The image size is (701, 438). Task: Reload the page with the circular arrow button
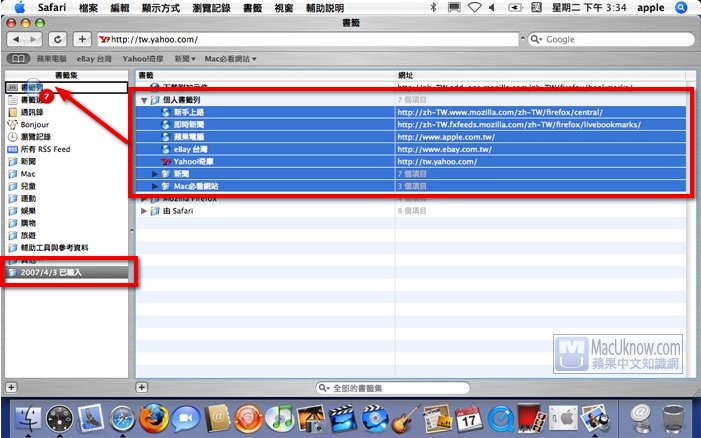pyautogui.click(x=58, y=39)
